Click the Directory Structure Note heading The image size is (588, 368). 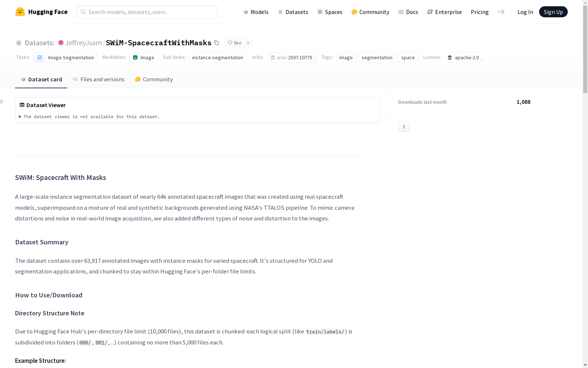click(50, 313)
